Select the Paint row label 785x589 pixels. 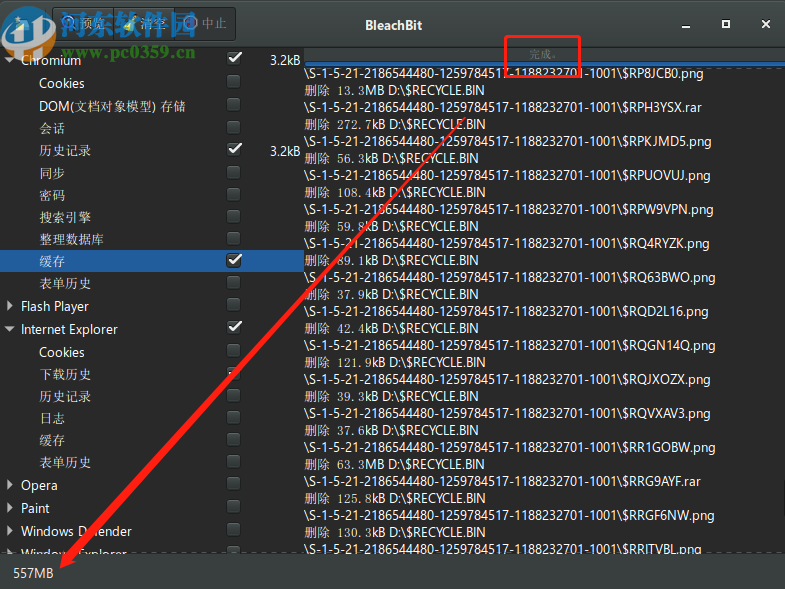click(x=35, y=508)
